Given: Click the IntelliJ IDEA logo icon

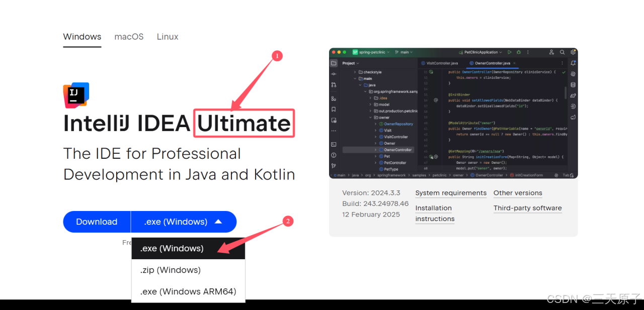Looking at the screenshot, I should pos(76,95).
